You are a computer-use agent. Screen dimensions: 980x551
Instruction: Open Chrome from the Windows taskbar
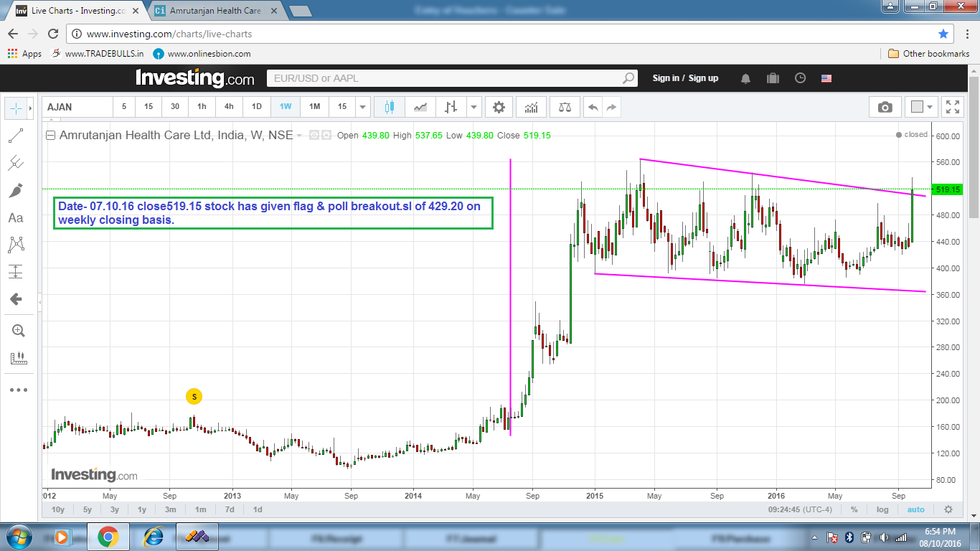click(x=108, y=536)
